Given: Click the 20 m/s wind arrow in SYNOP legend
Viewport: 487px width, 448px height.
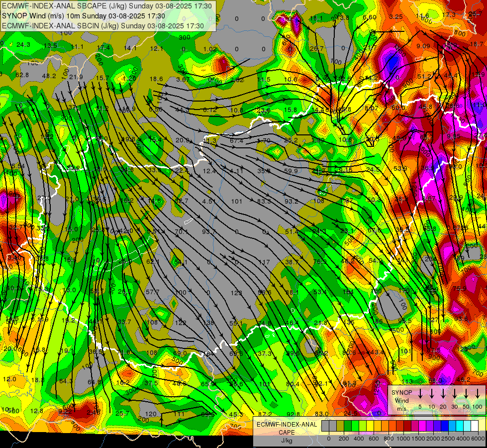Looking at the screenshot, I should [x=443, y=394].
